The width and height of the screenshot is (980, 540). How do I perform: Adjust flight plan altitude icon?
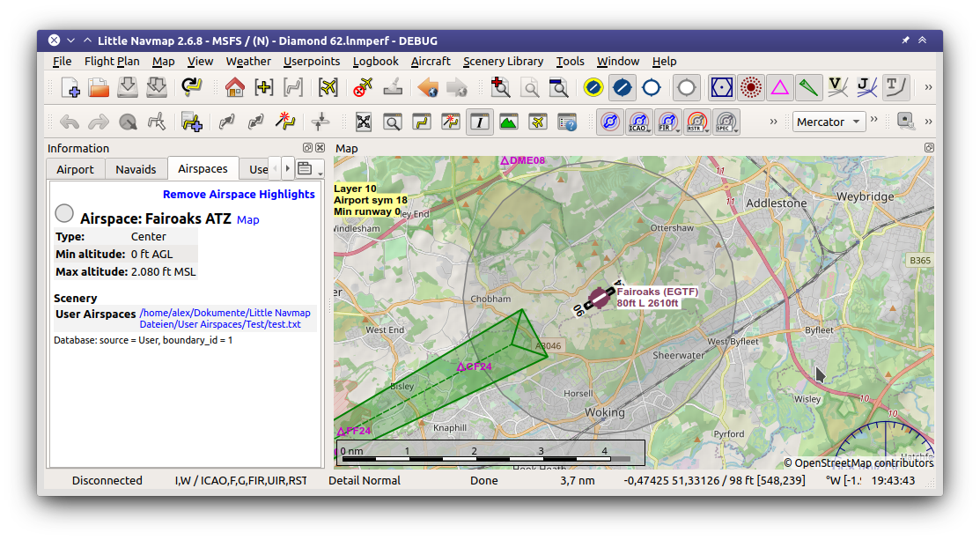(x=320, y=122)
